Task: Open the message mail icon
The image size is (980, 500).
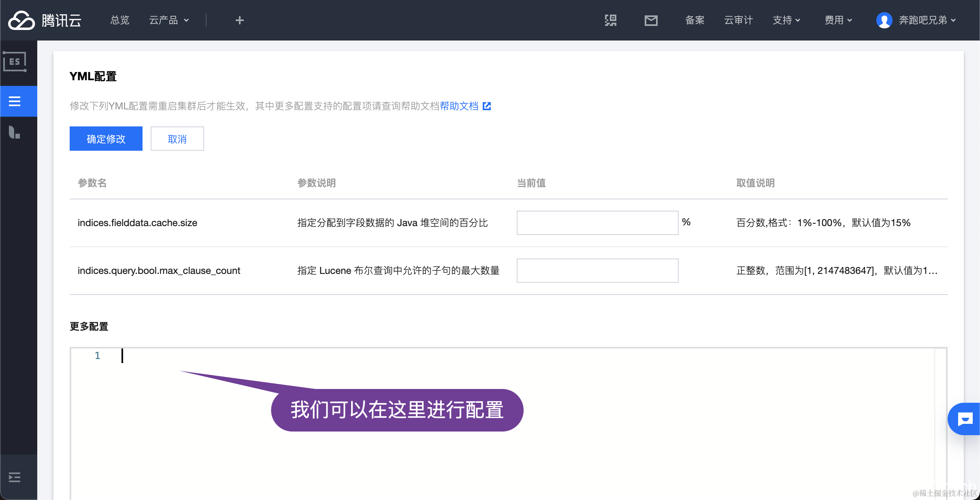Action: (651, 20)
